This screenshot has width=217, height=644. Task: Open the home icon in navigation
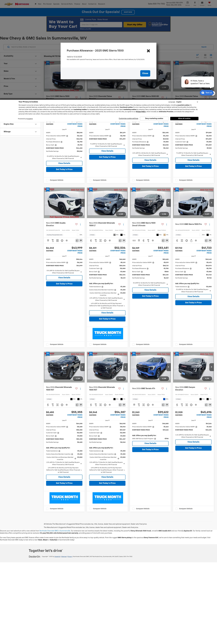pos(35,4)
